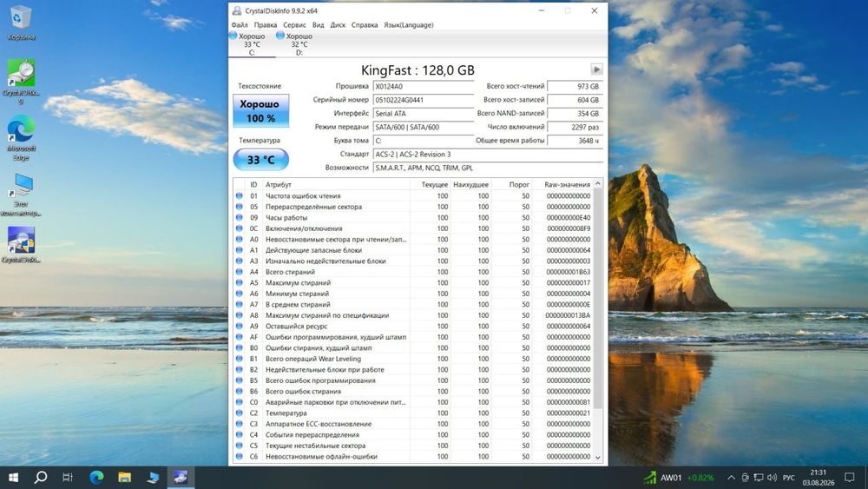Open Task View on the taskbar
The image size is (868, 489).
[68, 478]
